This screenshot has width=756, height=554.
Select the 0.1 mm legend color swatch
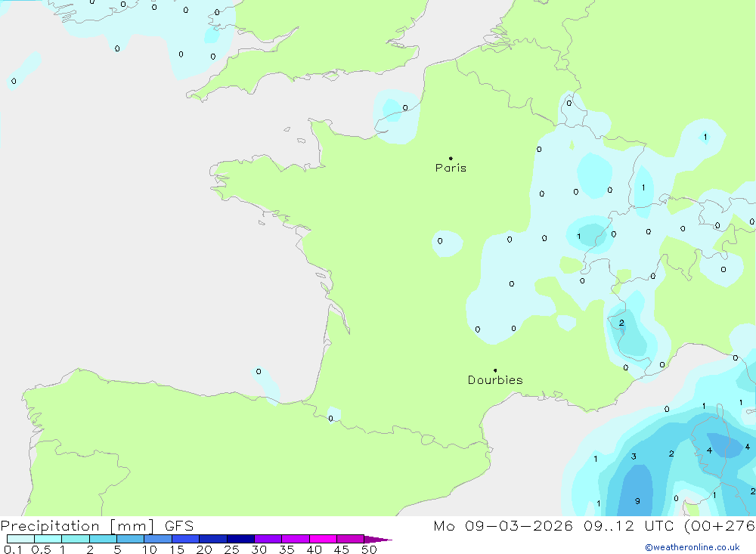tap(20, 539)
